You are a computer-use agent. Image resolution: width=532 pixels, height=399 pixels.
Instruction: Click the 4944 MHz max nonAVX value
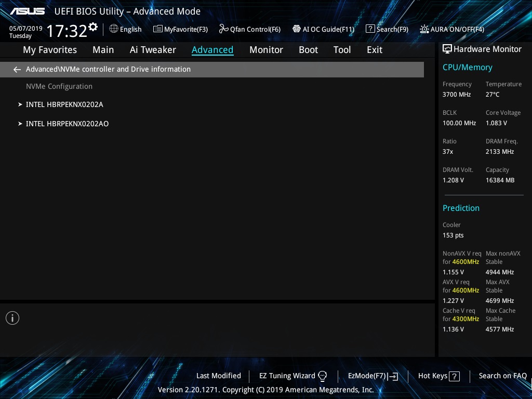click(x=499, y=272)
